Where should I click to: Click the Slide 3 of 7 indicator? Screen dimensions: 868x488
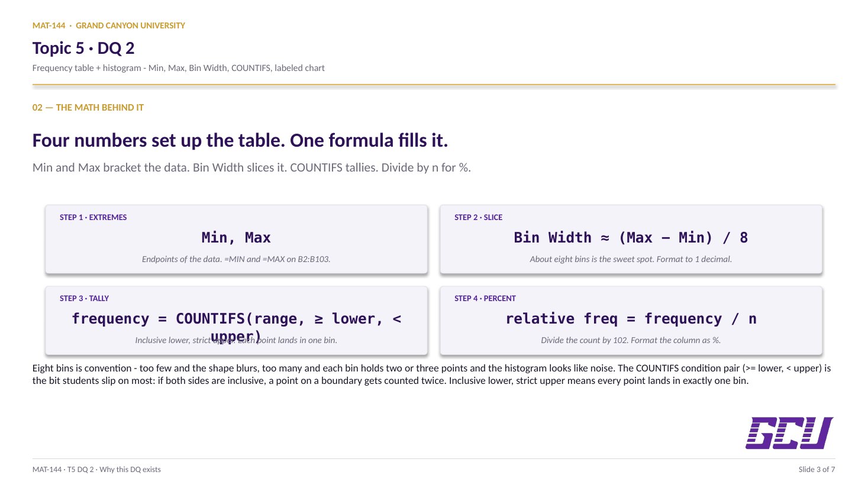(x=817, y=470)
